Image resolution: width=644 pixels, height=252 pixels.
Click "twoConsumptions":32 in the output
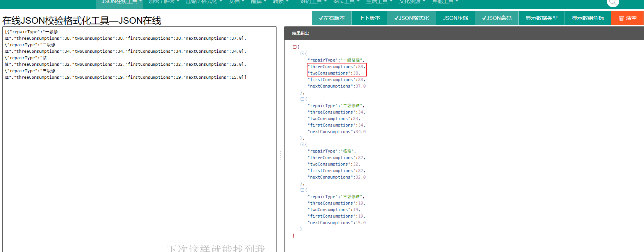334,164
